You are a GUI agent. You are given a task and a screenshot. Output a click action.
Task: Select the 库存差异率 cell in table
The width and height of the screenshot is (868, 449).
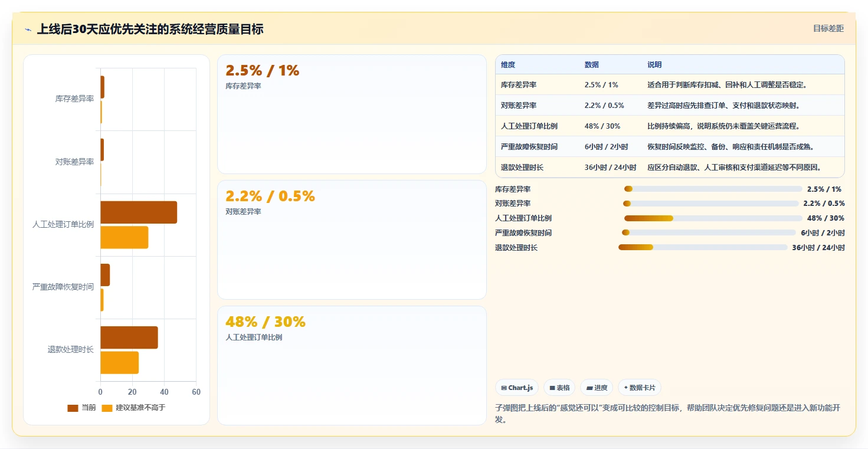click(x=519, y=85)
